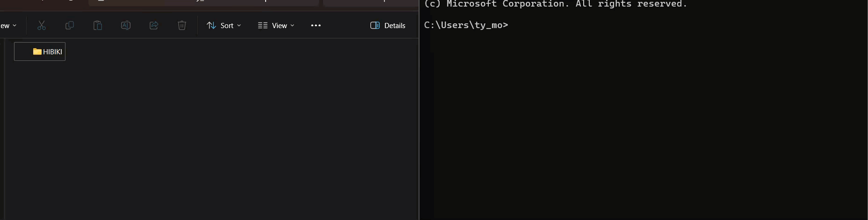Open the See more ellipsis menu
The width and height of the screenshot is (868, 220).
(x=316, y=25)
